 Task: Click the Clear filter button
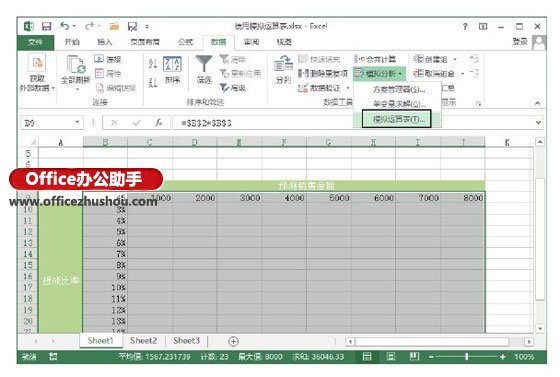click(x=233, y=59)
